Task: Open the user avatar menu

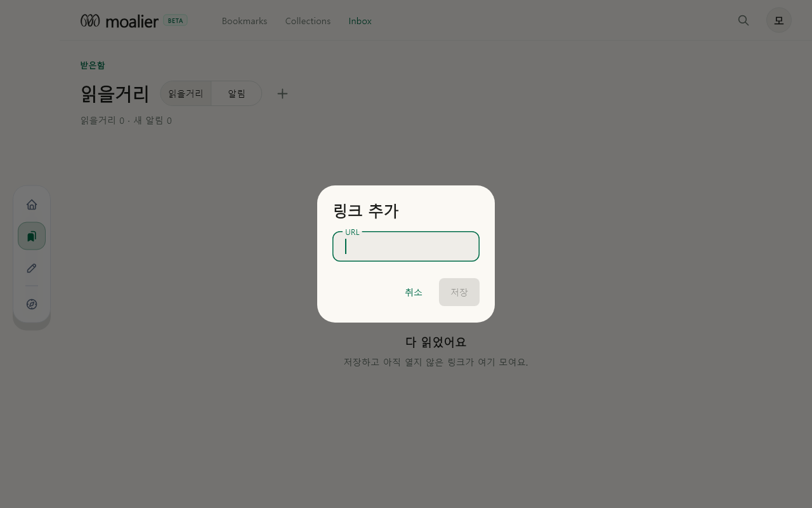Action: coord(779,20)
